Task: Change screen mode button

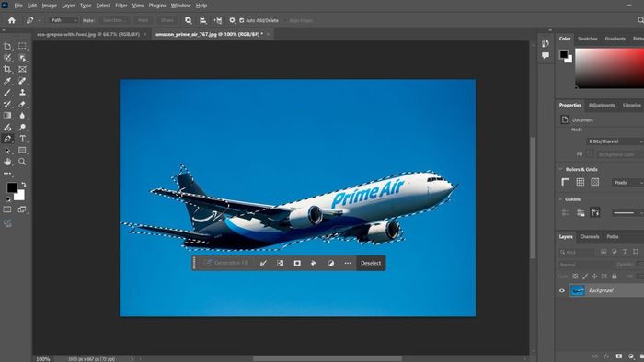Action: (22, 209)
